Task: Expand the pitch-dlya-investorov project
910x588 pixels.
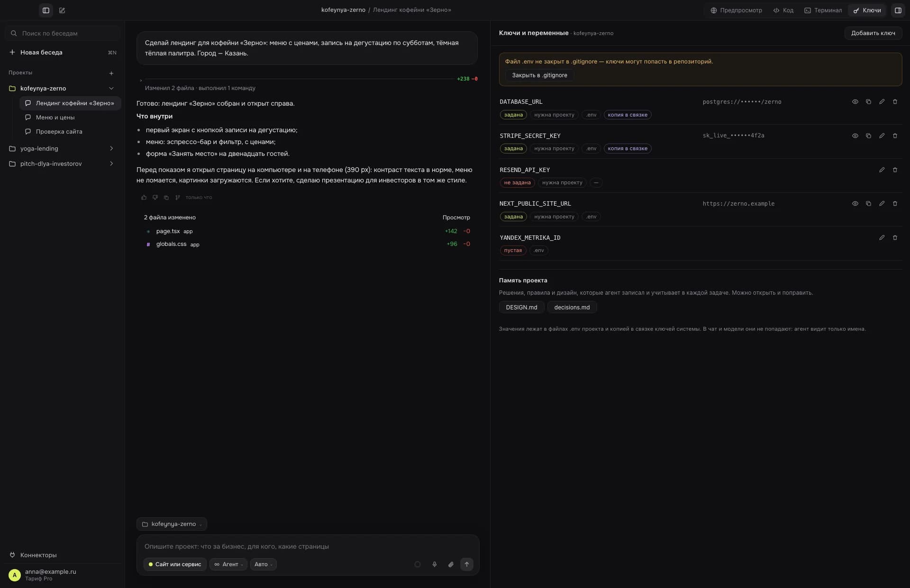Action: (x=111, y=164)
